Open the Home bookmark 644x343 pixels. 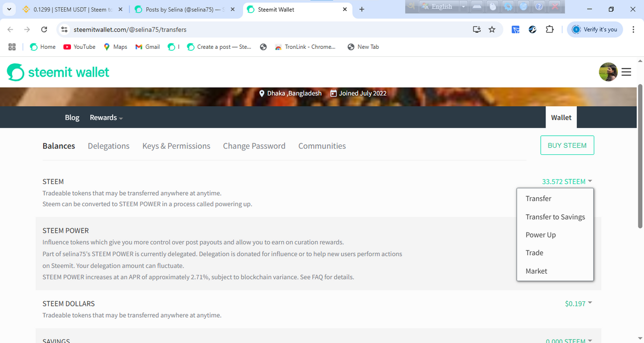43,47
